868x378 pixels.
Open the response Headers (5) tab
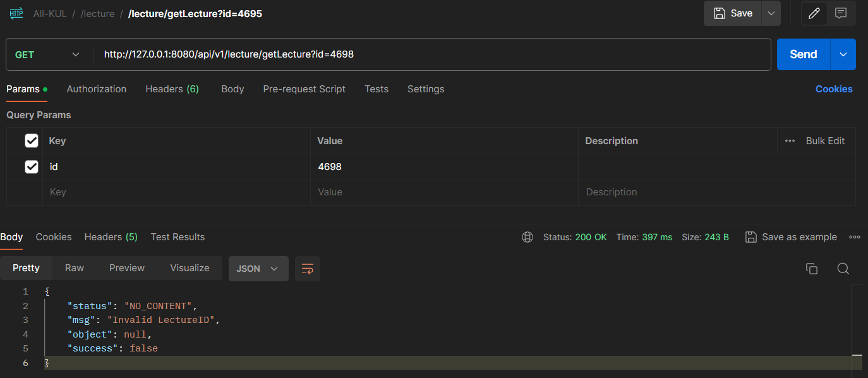[x=111, y=237]
